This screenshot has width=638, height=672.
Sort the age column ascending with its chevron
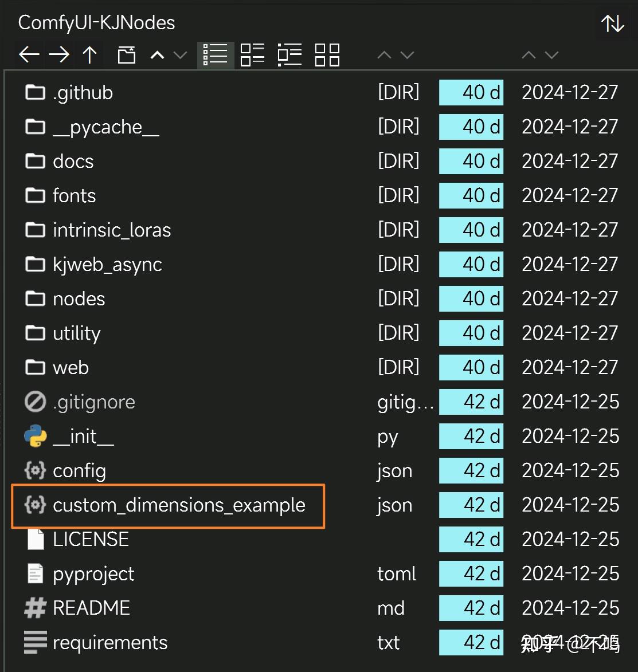click(384, 55)
